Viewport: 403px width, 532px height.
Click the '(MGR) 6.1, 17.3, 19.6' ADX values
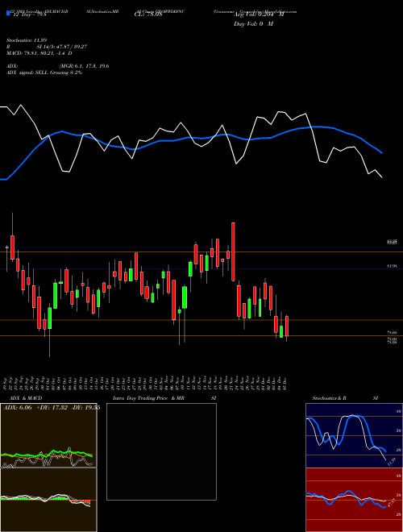pos(84,66)
